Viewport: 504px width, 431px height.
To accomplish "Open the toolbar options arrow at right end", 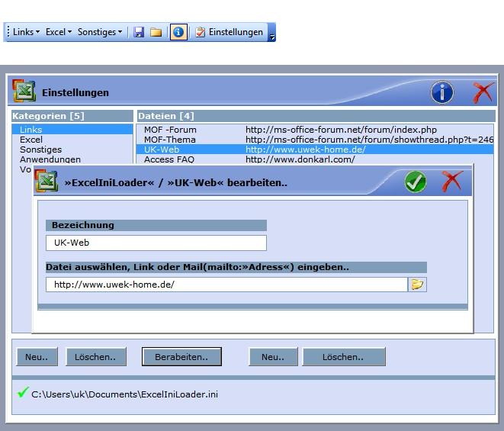I will [x=272, y=34].
